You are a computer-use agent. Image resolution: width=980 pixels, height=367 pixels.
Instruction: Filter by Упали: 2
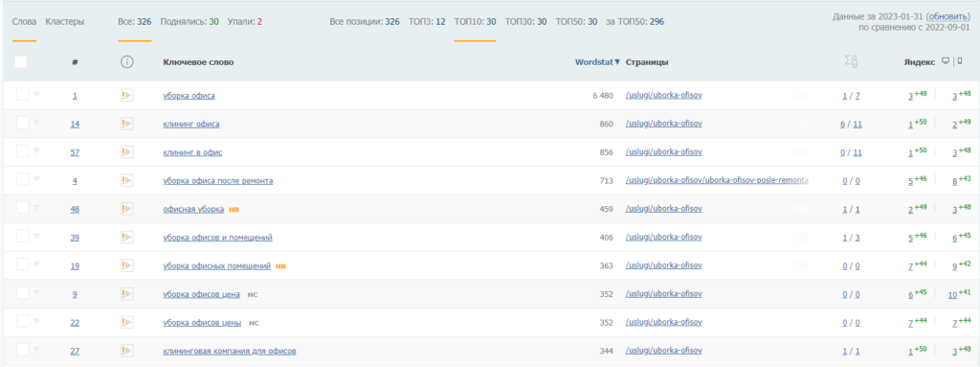point(244,22)
